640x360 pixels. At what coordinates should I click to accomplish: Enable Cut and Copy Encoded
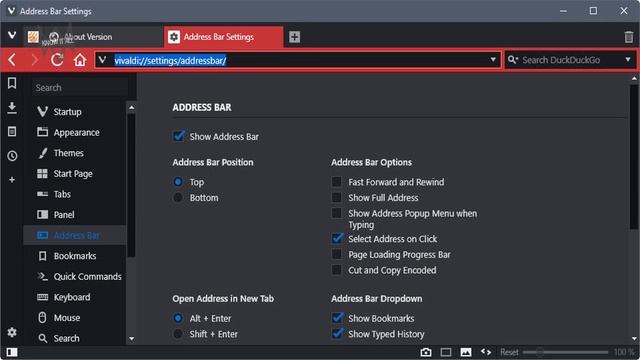(x=337, y=270)
